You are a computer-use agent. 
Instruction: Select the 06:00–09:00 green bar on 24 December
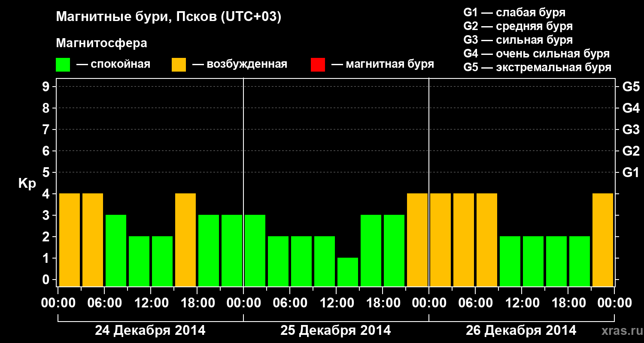coord(116,250)
